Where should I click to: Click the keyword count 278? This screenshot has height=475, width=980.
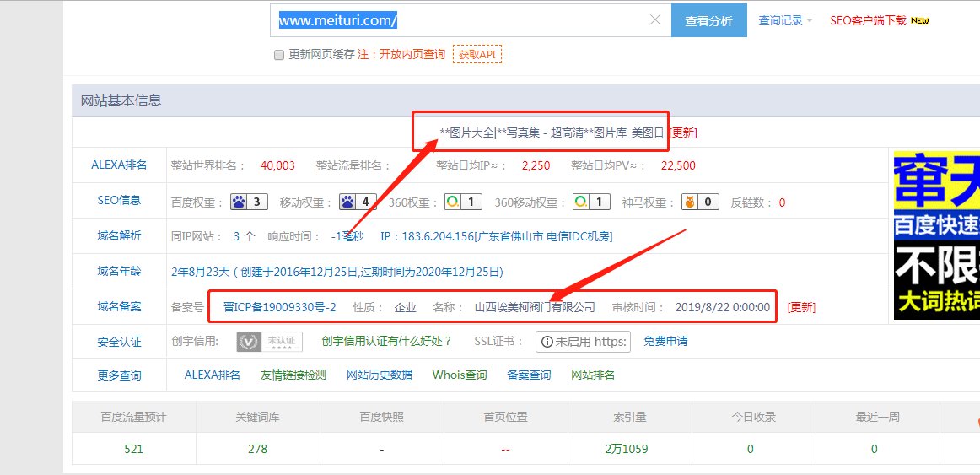pos(257,449)
